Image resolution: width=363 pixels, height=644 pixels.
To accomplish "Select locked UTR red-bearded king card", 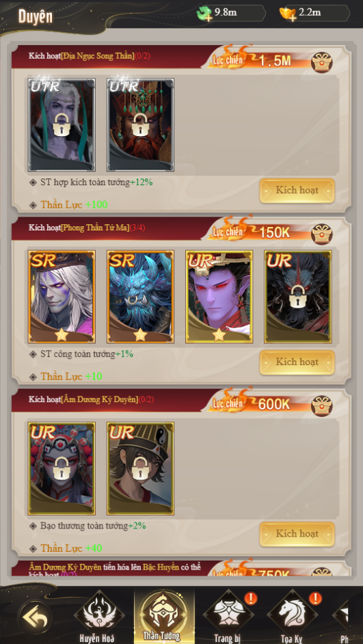I will 140,125.
